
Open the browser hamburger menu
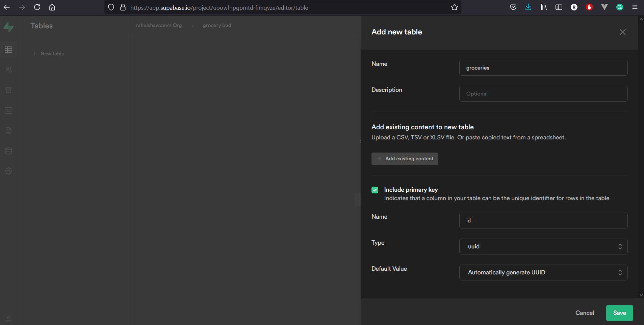(635, 7)
